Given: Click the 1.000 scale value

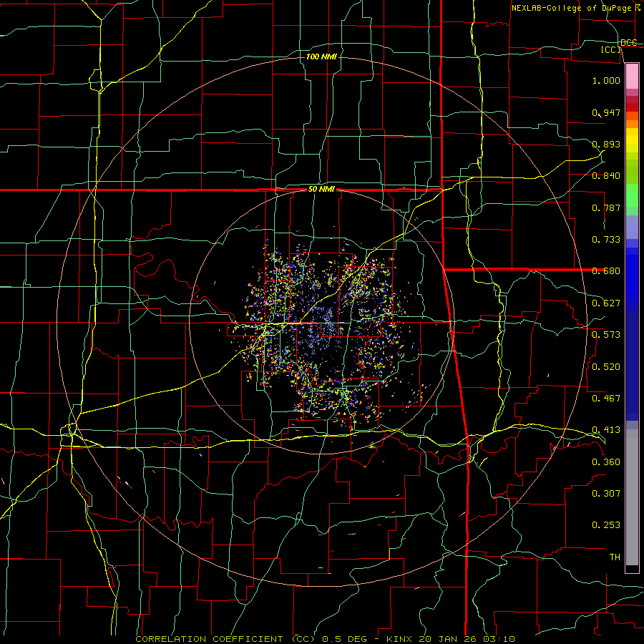Looking at the screenshot, I should 606,80.
